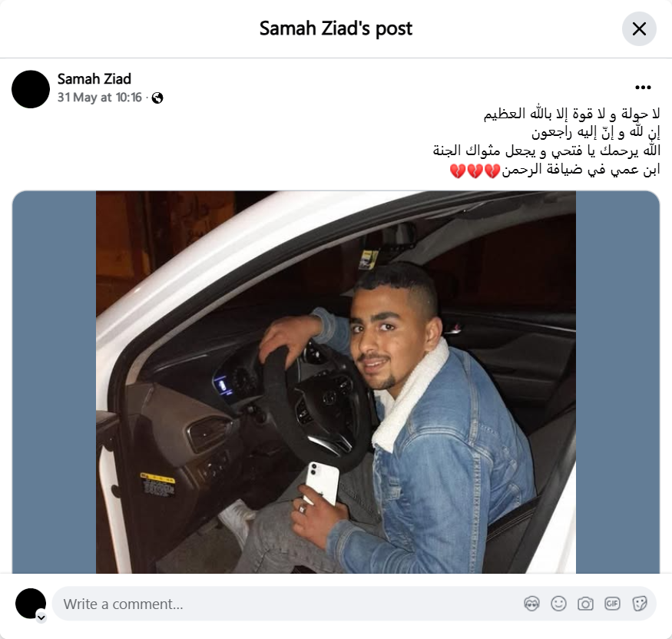Click the broken heart emojis in post
Viewport: 672px width, 639px height.
pos(475,171)
